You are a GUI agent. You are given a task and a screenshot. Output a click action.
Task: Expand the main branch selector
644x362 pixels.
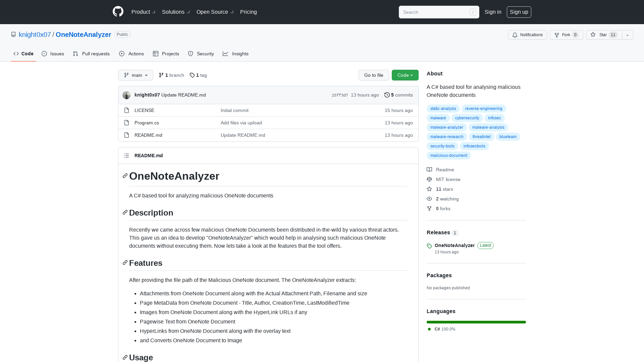pos(136,75)
